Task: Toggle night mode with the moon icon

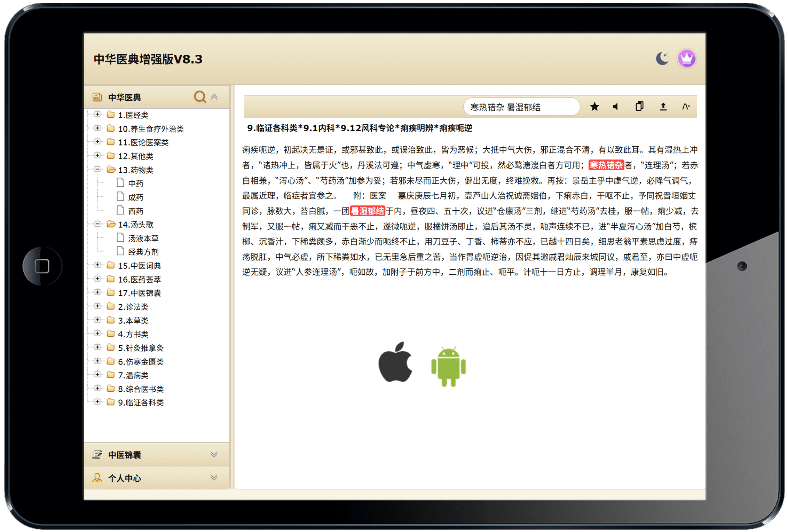Action: pyautogui.click(x=662, y=58)
